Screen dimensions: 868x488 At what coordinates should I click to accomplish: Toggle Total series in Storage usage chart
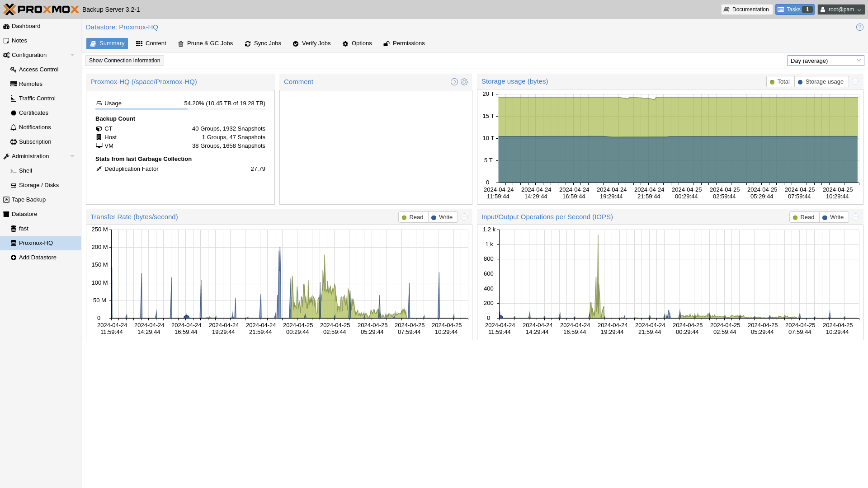tap(780, 82)
